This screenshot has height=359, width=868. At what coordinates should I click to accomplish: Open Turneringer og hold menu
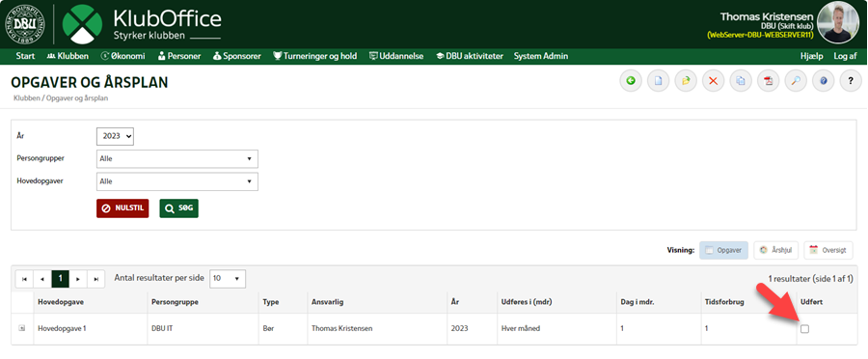pos(315,56)
